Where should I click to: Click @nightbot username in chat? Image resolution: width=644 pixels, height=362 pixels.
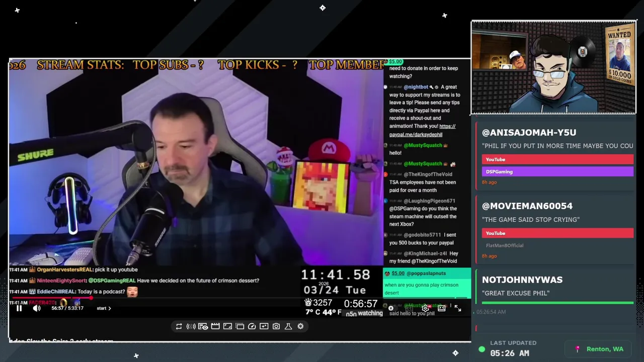(x=416, y=87)
